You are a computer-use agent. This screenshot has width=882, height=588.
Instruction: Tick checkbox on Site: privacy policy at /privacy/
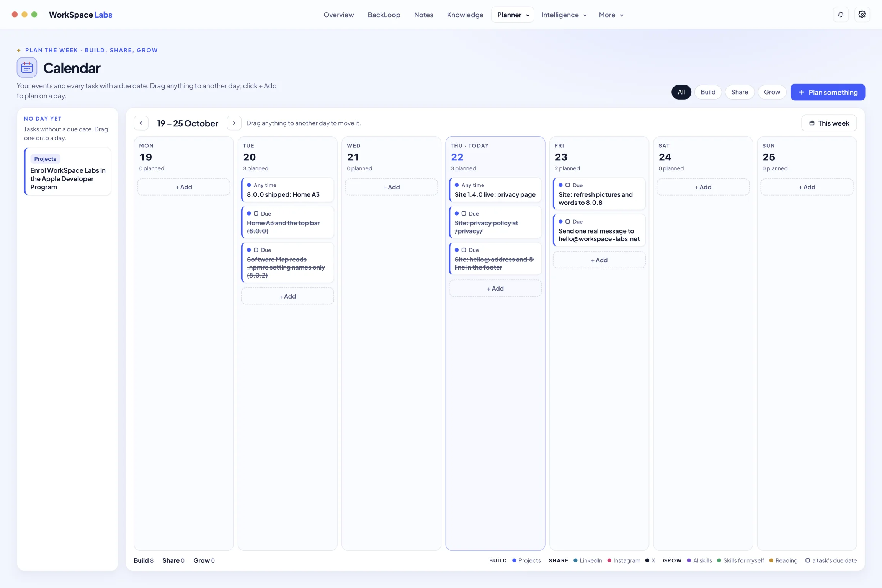pyautogui.click(x=464, y=214)
